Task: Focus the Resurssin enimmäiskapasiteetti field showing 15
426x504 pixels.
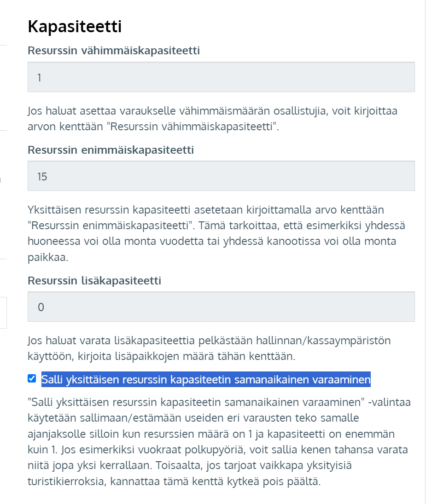Action: coord(221,176)
